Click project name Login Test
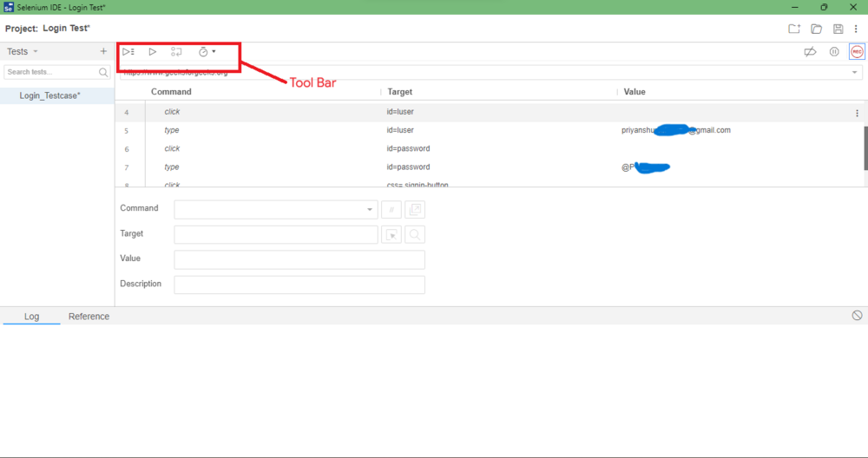This screenshot has width=868, height=458. coord(66,29)
